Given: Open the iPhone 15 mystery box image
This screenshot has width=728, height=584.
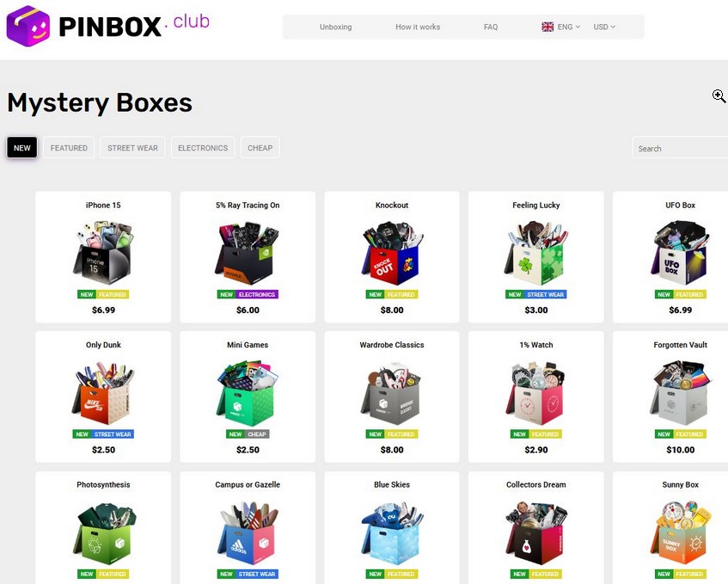Looking at the screenshot, I should tap(103, 252).
